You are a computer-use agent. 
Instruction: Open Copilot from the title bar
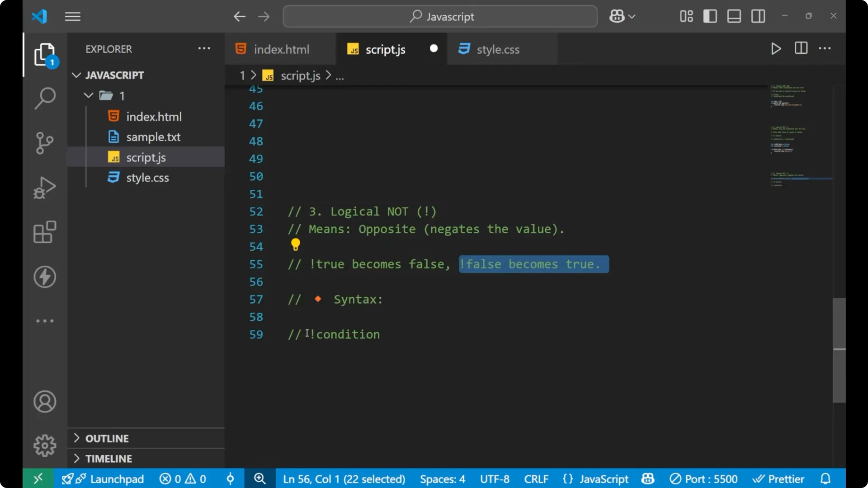(x=616, y=16)
